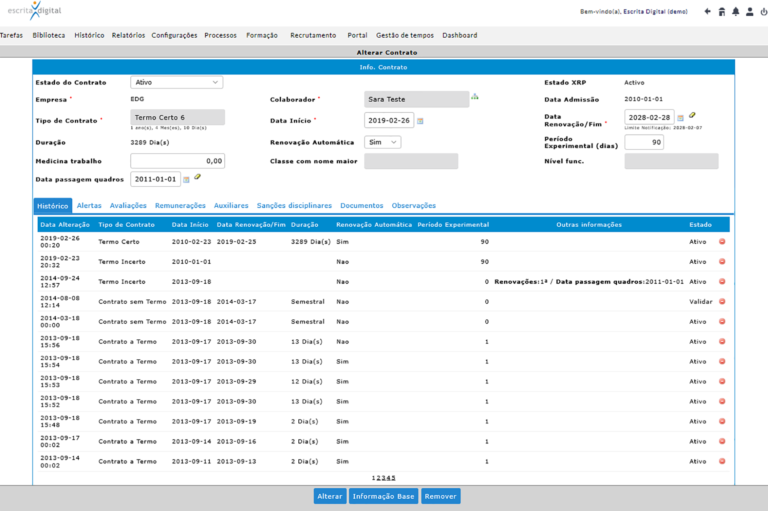Open the Recrutamento menu

[313, 35]
